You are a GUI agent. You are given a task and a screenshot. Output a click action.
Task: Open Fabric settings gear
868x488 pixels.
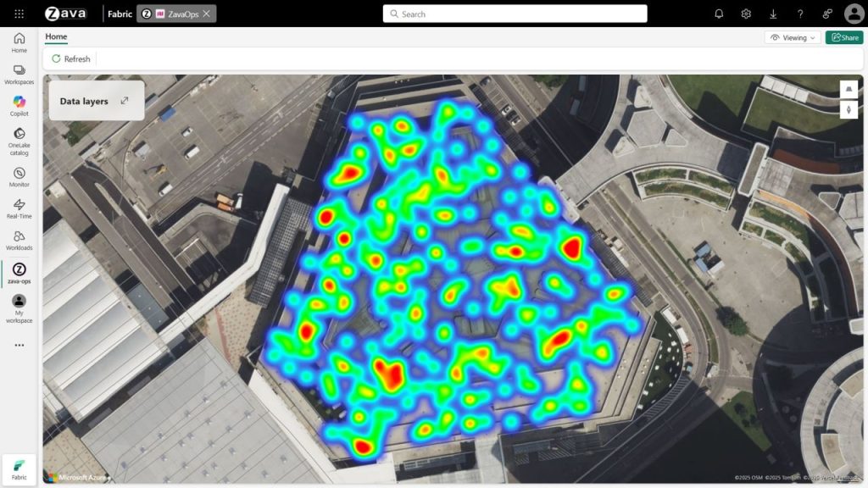(x=745, y=14)
